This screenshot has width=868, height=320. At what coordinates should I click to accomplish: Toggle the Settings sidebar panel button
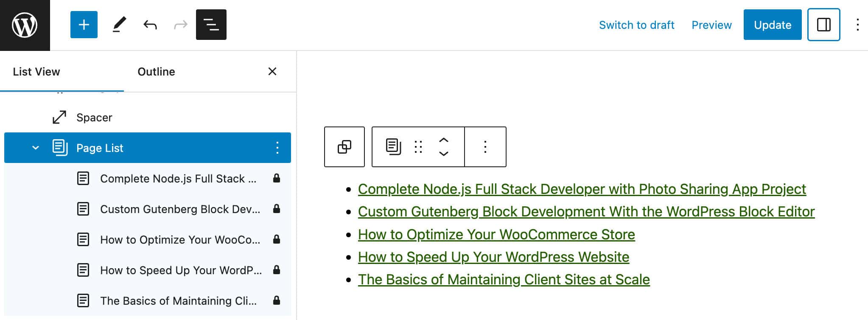[x=823, y=25]
